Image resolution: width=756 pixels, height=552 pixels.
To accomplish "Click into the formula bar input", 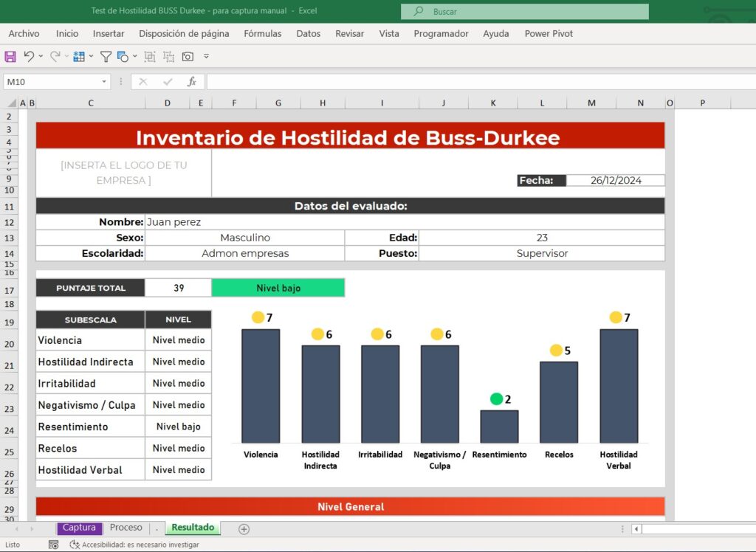I will [x=481, y=82].
